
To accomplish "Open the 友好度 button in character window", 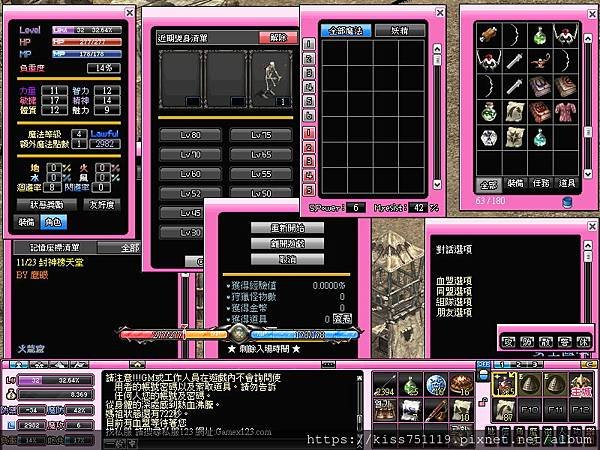I will [x=101, y=205].
